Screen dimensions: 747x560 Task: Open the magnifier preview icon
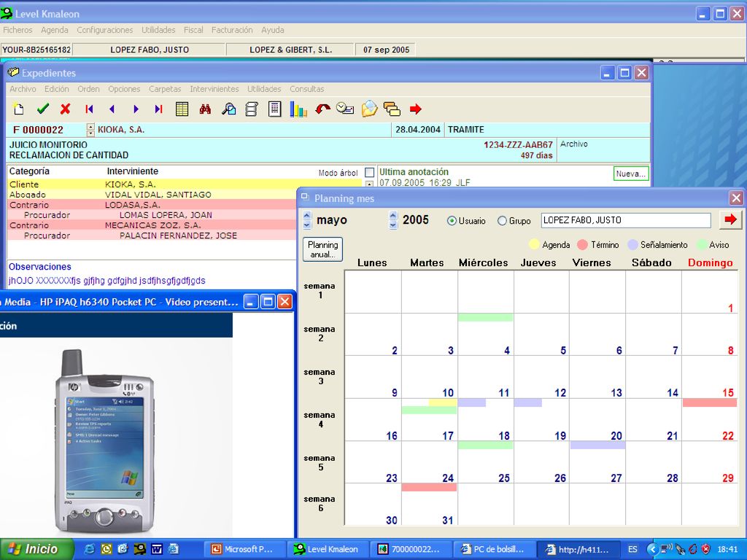228,109
